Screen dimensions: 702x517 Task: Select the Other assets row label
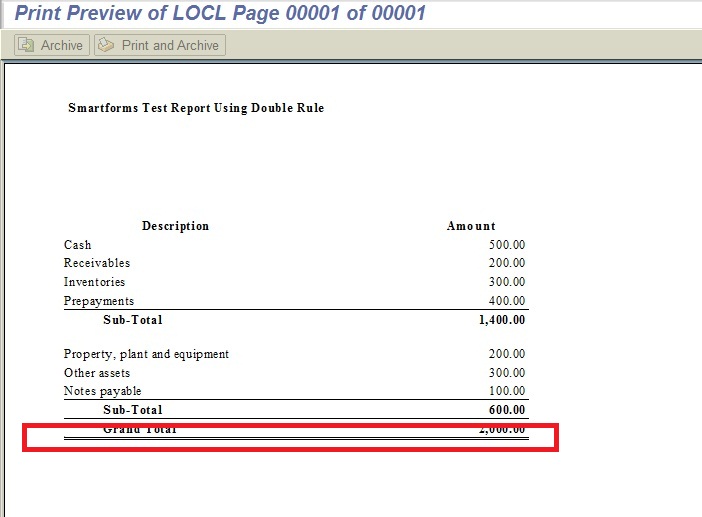[97, 373]
